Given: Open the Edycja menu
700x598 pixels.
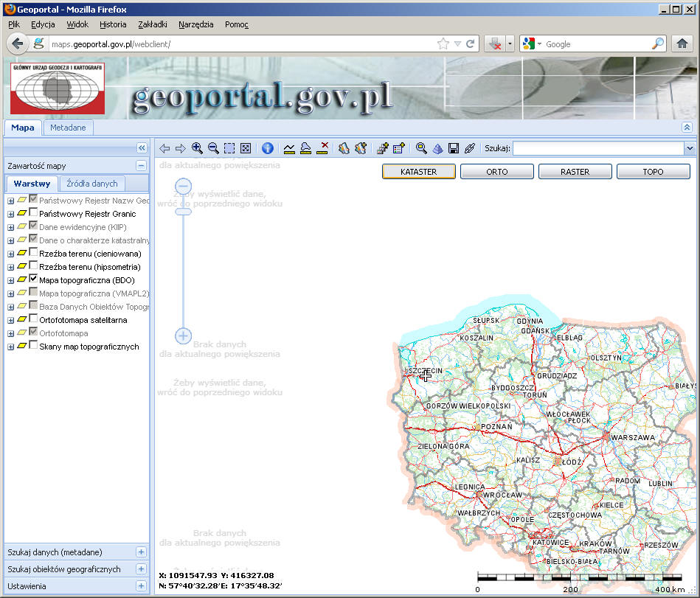Looking at the screenshot, I should click(43, 24).
